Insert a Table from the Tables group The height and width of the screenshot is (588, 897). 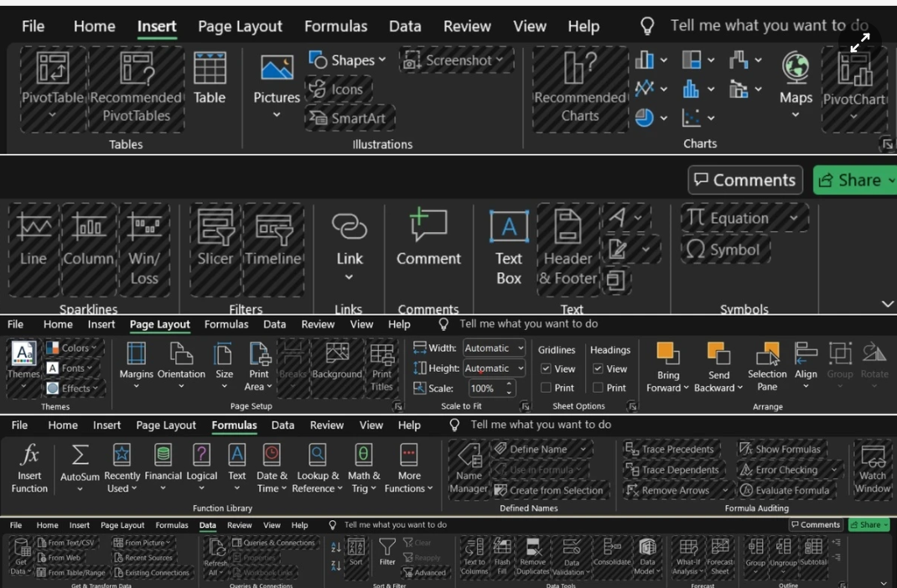[210, 78]
